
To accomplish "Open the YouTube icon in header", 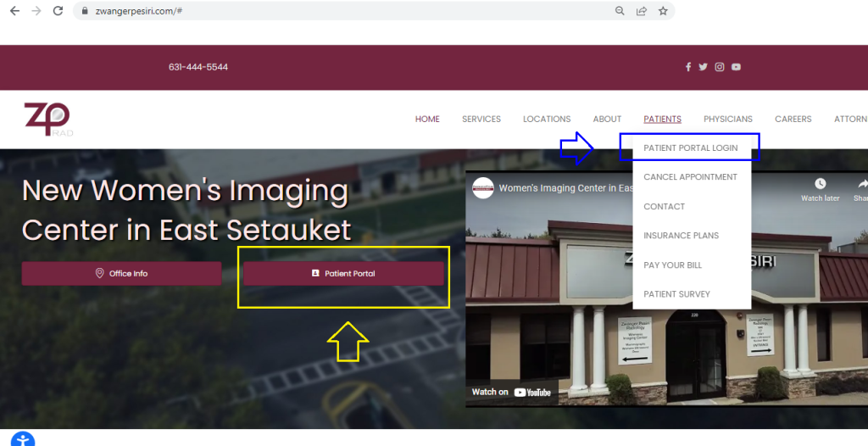I will click(736, 67).
